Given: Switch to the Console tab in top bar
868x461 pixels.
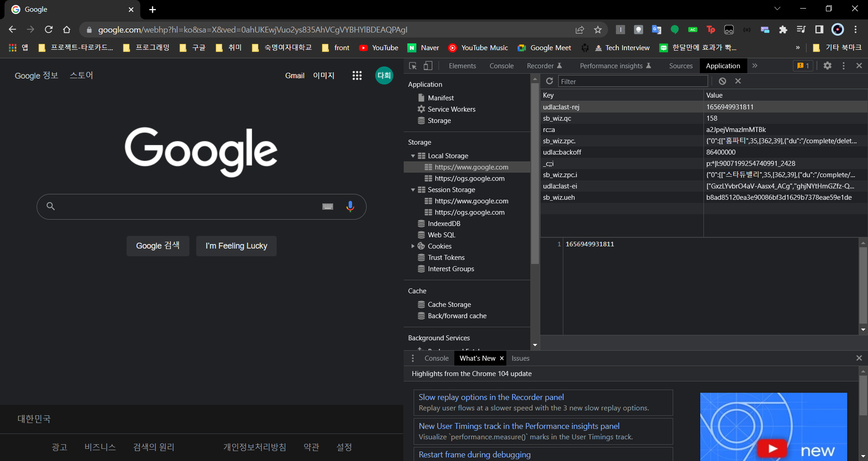Looking at the screenshot, I should tap(501, 66).
